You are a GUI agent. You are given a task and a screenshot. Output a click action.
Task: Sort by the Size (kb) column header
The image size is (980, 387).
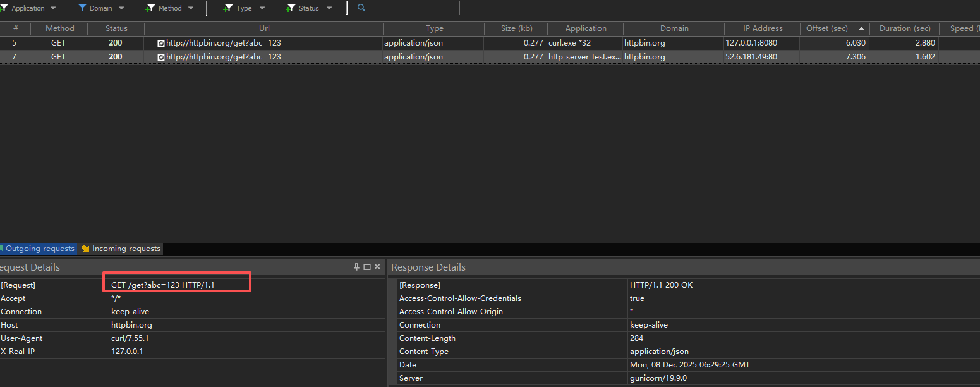516,28
